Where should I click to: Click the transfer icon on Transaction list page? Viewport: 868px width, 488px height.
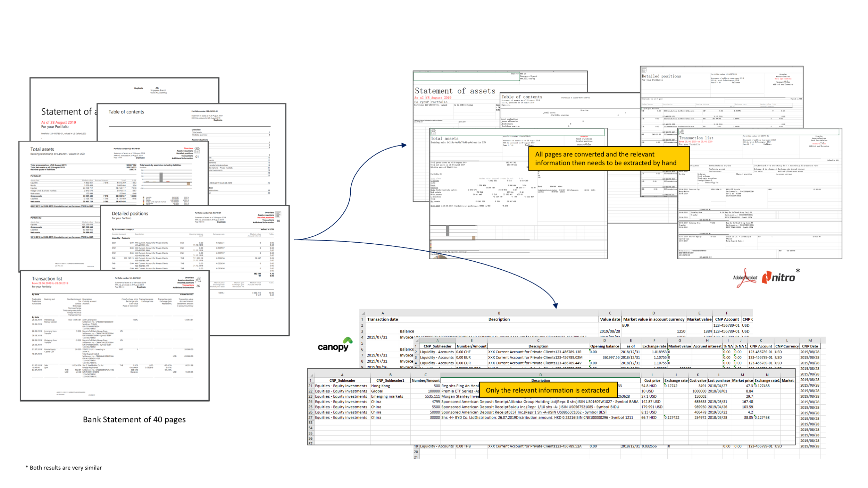[198, 280]
